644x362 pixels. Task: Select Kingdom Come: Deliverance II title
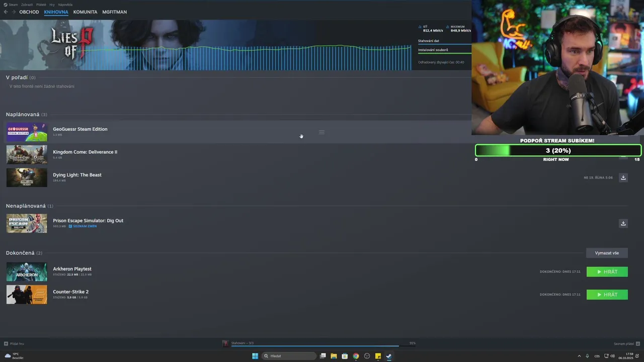pos(85,152)
